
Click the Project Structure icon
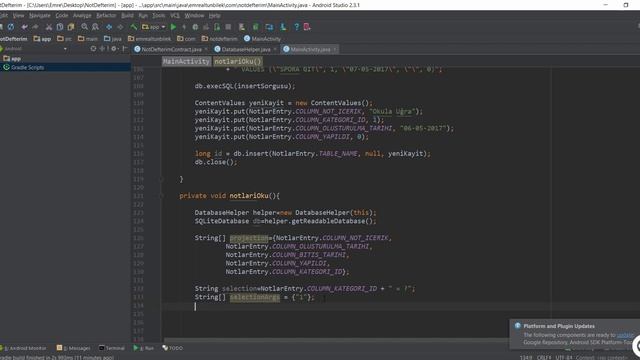tap(269, 27)
